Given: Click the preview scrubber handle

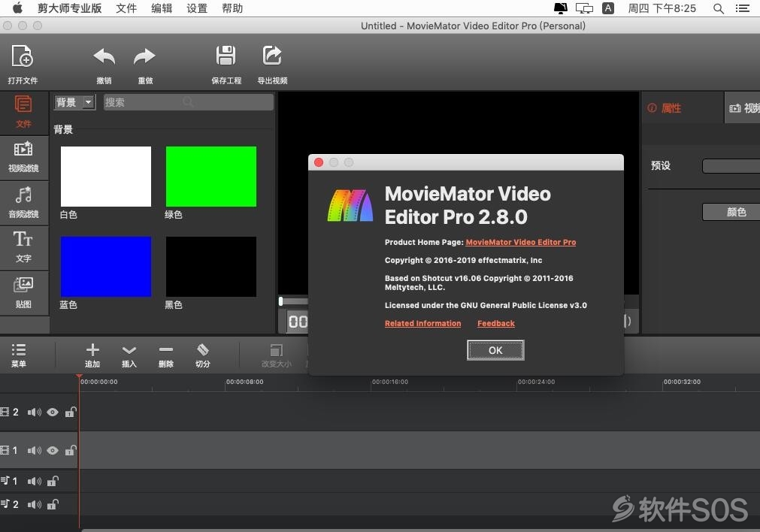Looking at the screenshot, I should (x=280, y=301).
